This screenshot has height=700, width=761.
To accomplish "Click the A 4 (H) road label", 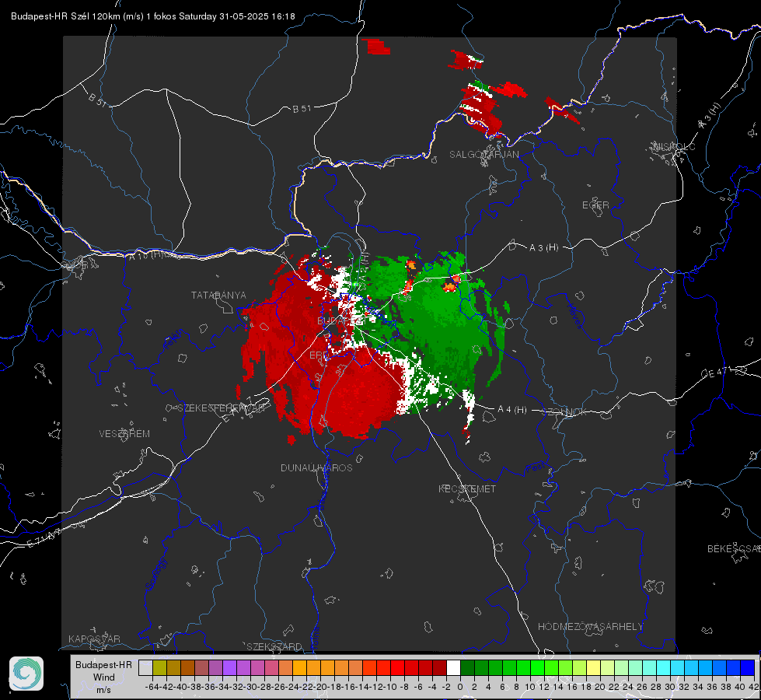I will pyautogui.click(x=512, y=410).
